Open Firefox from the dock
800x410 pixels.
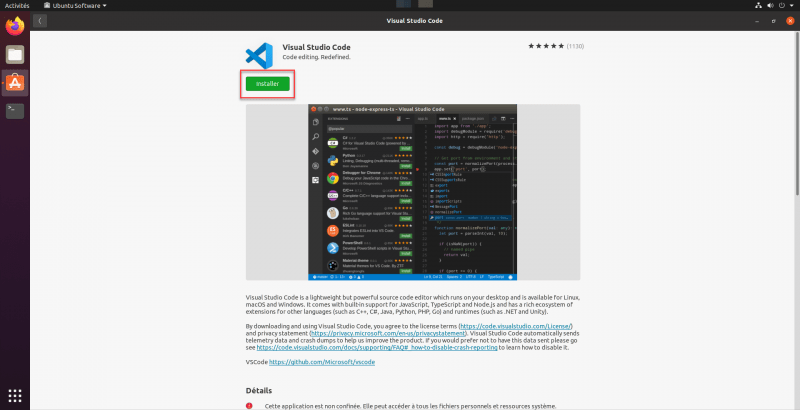15,26
